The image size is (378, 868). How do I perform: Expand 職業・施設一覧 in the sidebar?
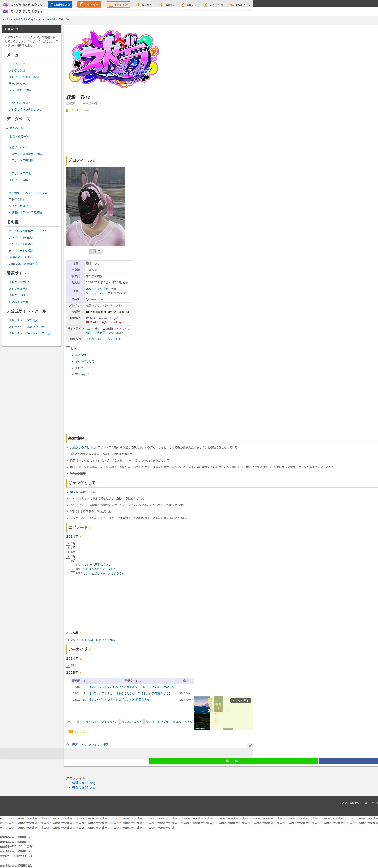pyautogui.click(x=7, y=137)
